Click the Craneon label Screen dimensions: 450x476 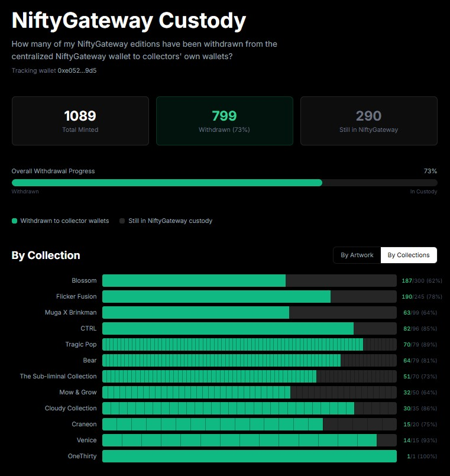click(x=84, y=424)
